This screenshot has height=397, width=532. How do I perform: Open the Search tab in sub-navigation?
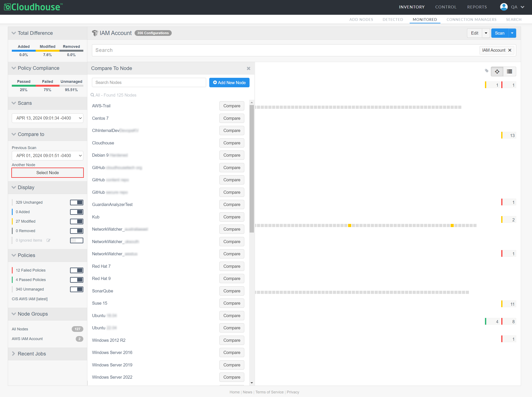coord(513,19)
